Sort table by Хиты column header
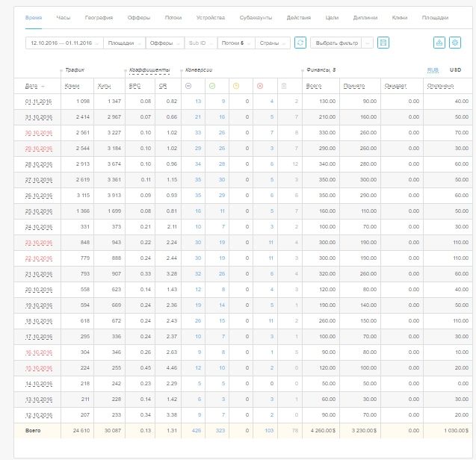 pos(104,86)
